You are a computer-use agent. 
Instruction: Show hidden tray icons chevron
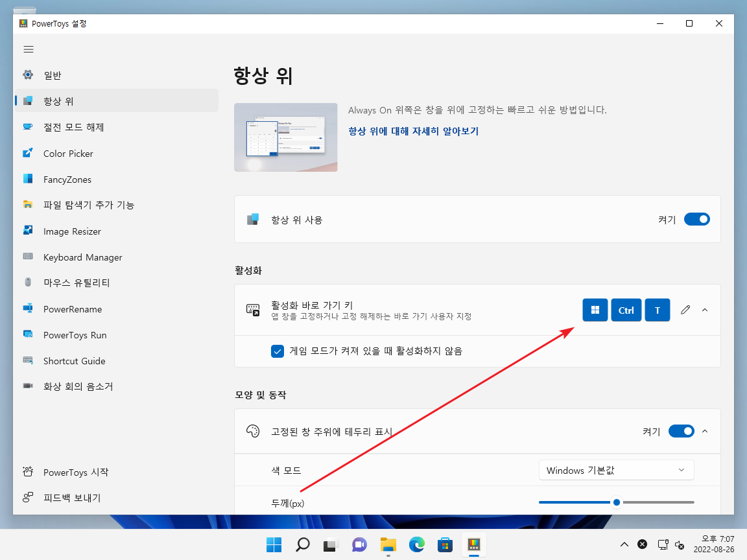(624, 544)
